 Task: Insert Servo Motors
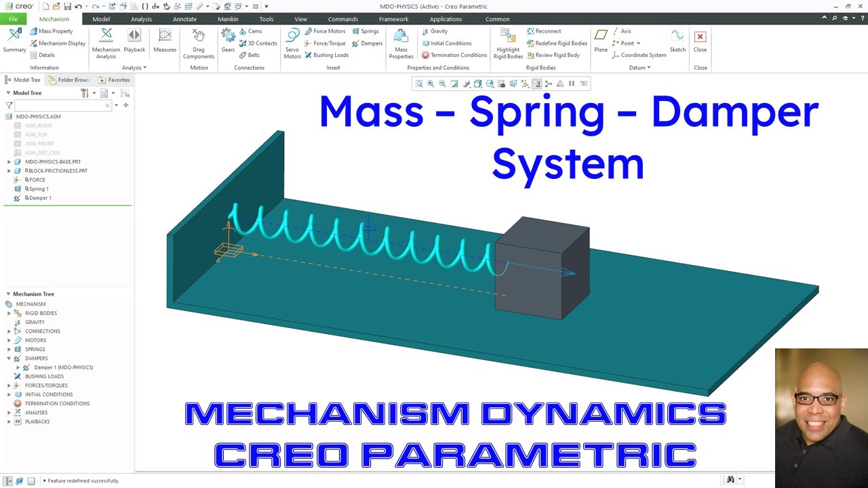(292, 42)
